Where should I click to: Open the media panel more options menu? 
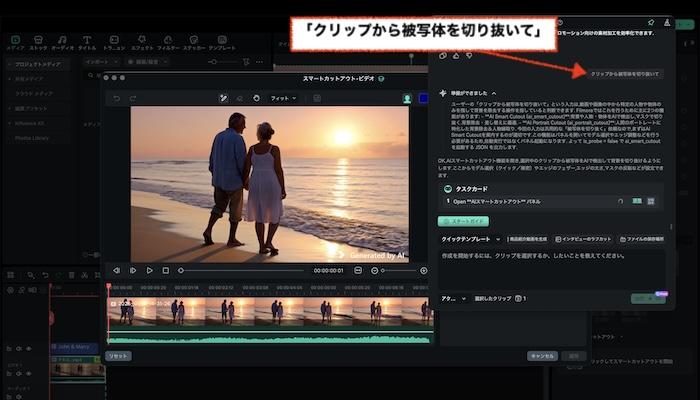259,62
